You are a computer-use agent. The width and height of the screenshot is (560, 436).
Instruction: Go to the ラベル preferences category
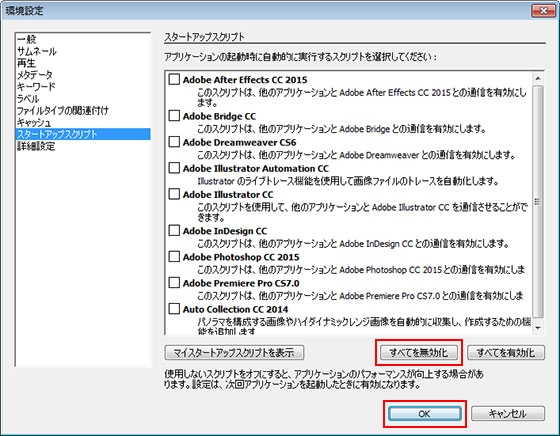tap(83, 99)
